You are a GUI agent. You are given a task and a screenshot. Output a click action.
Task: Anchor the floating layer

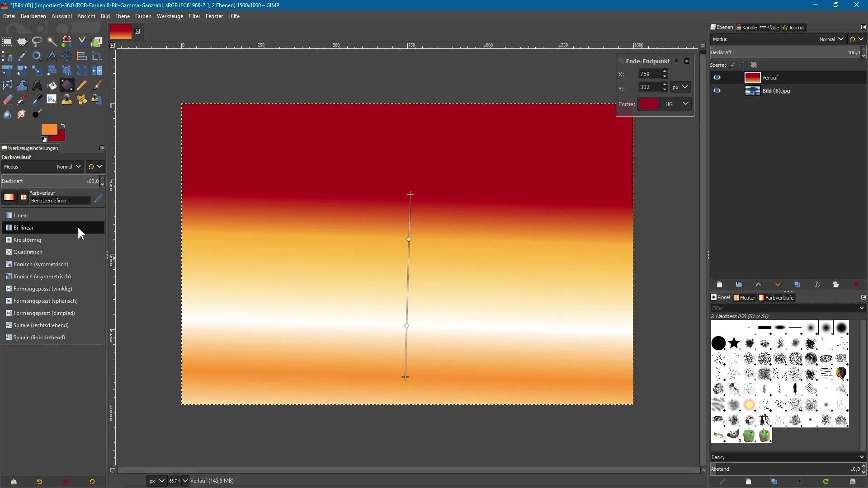(x=816, y=285)
